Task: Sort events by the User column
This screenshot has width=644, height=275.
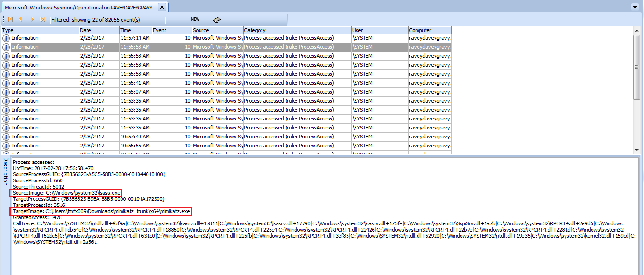Action: (x=380, y=30)
